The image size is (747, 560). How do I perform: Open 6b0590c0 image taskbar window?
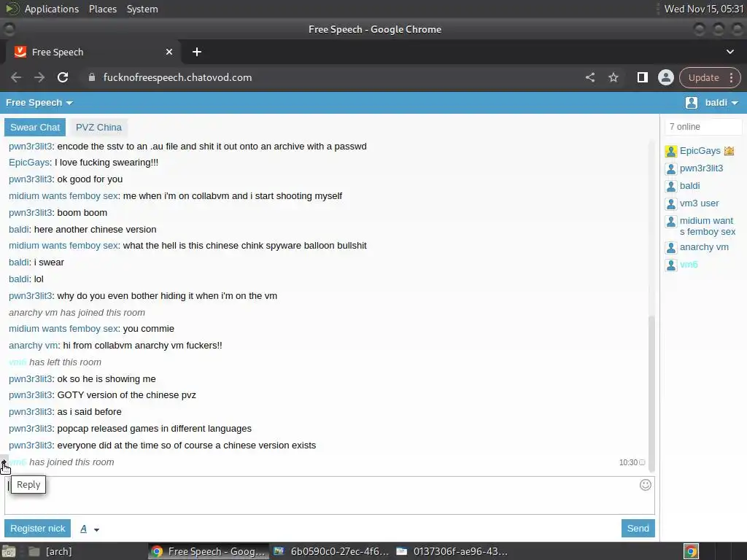pyautogui.click(x=330, y=551)
